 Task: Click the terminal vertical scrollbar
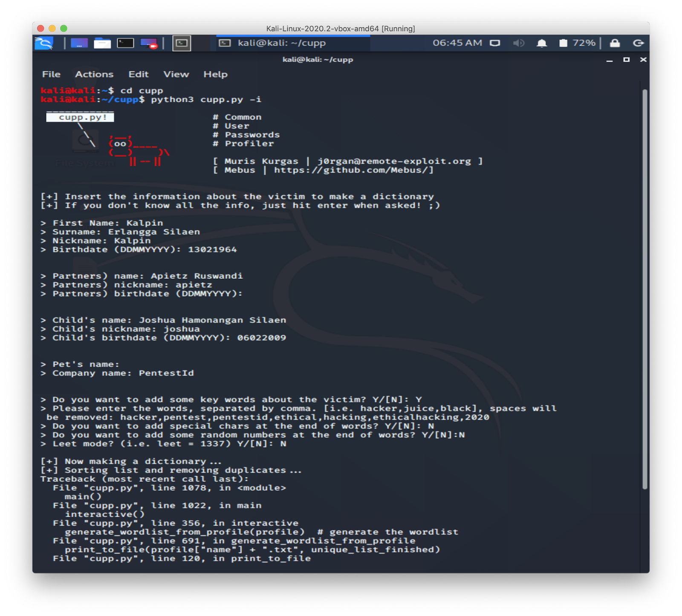pos(645,289)
